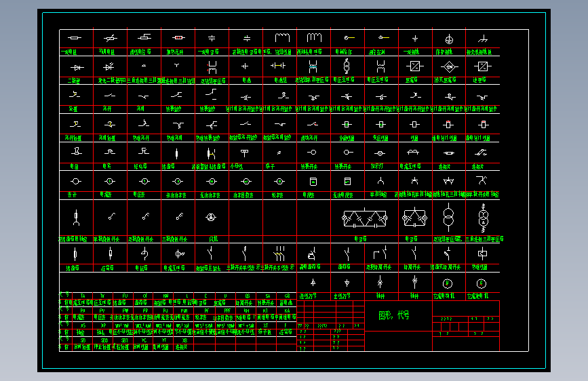
Task: Select the three-phase transformer symbol with three circles
Action: click(483, 218)
